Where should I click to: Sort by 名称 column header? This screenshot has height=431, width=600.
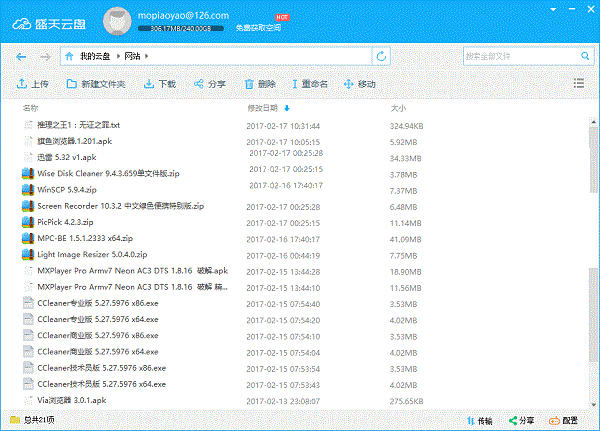pyautogui.click(x=31, y=108)
